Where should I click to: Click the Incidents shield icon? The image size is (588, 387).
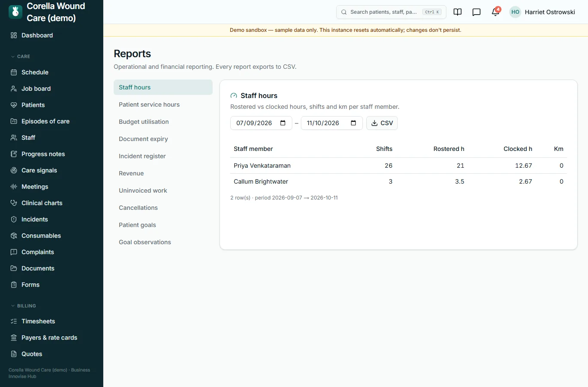tap(14, 219)
